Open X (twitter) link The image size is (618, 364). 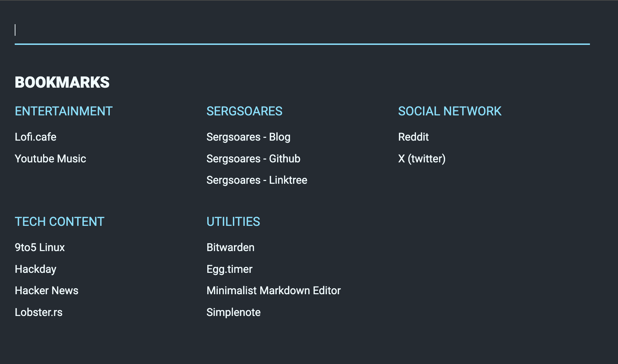click(x=422, y=159)
